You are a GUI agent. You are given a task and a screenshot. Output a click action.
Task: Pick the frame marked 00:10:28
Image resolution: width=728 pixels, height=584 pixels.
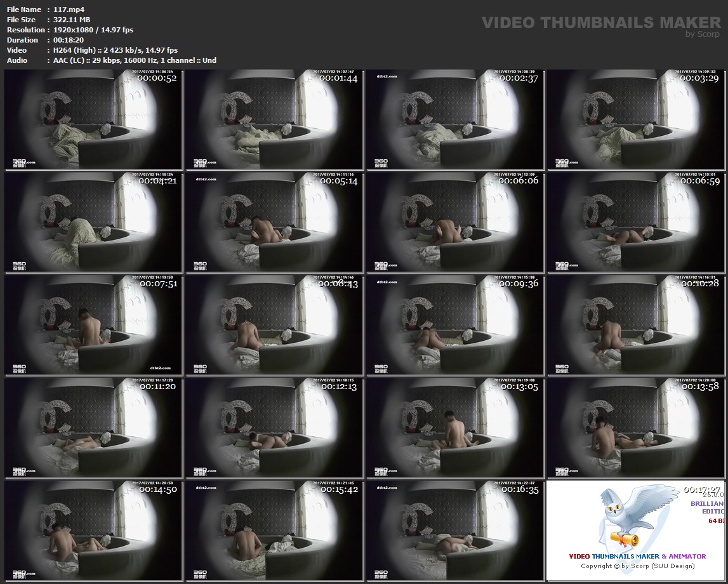pyautogui.click(x=637, y=325)
